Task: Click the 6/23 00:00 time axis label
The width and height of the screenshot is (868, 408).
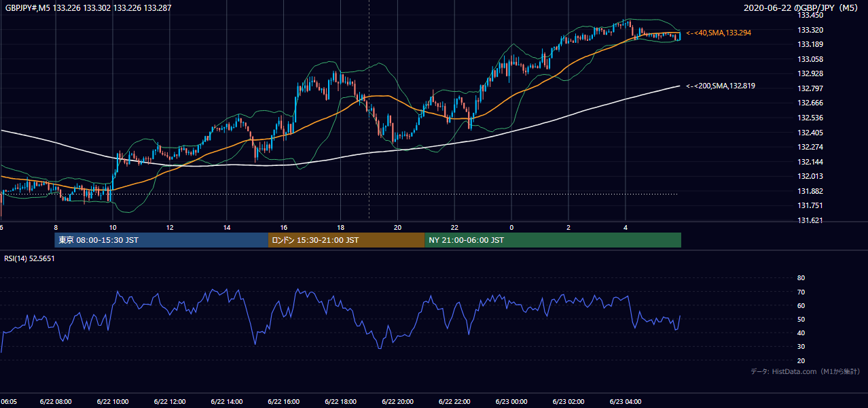Action: [x=511, y=402]
